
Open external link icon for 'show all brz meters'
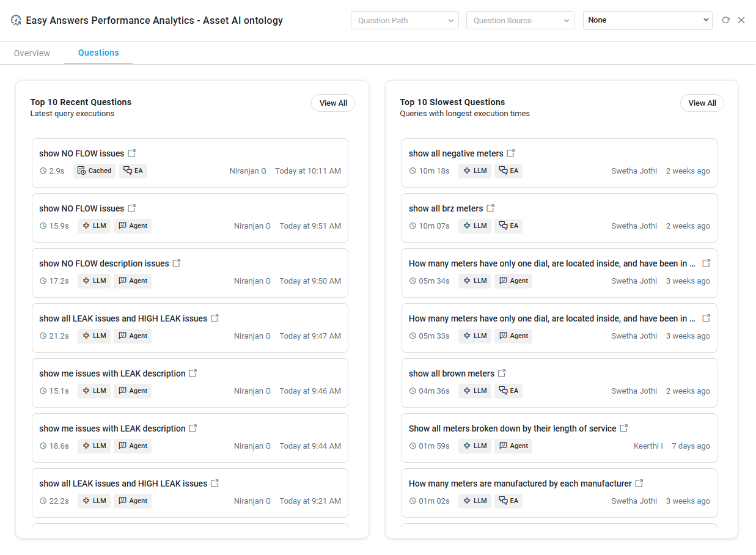[491, 208]
